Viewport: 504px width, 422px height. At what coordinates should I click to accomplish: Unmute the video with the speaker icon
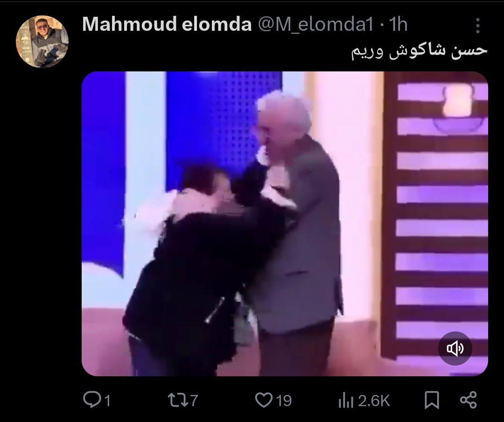pyautogui.click(x=455, y=348)
